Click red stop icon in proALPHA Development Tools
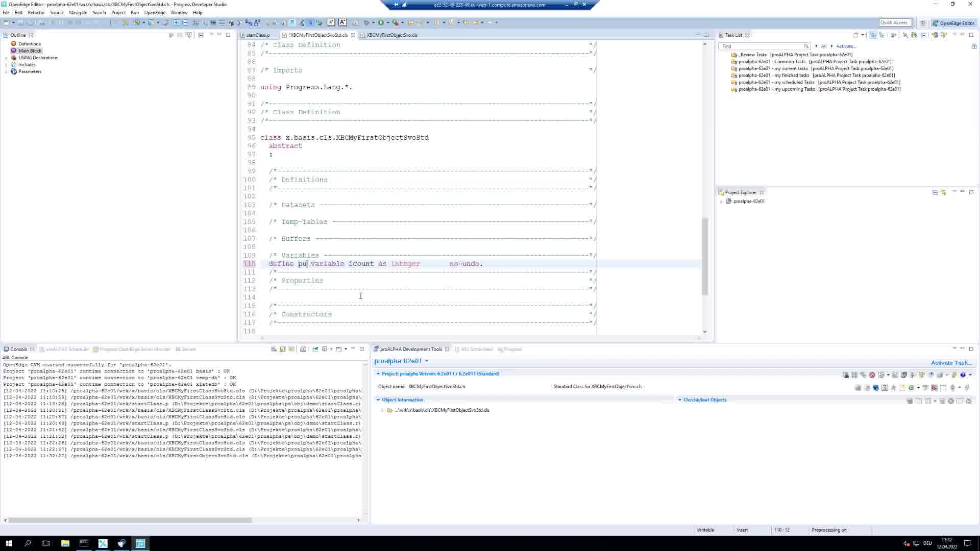The image size is (980, 551). pos(872,375)
